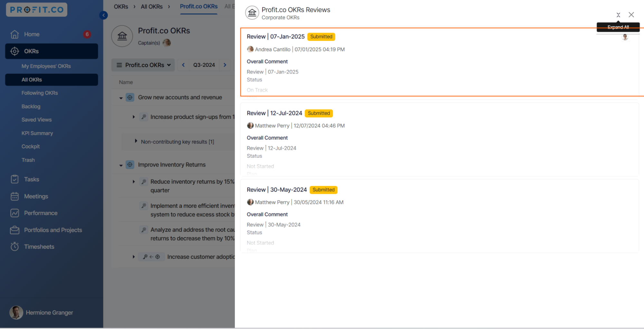Click Matthew Perry's avatar on the 12-Jul-2024 review
Viewport: 644px width, 329px height.
tap(250, 125)
